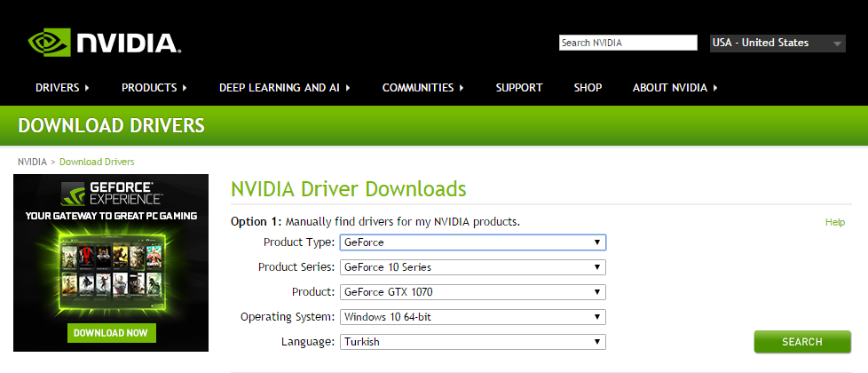Click the "Option 1:" label text

(256, 222)
